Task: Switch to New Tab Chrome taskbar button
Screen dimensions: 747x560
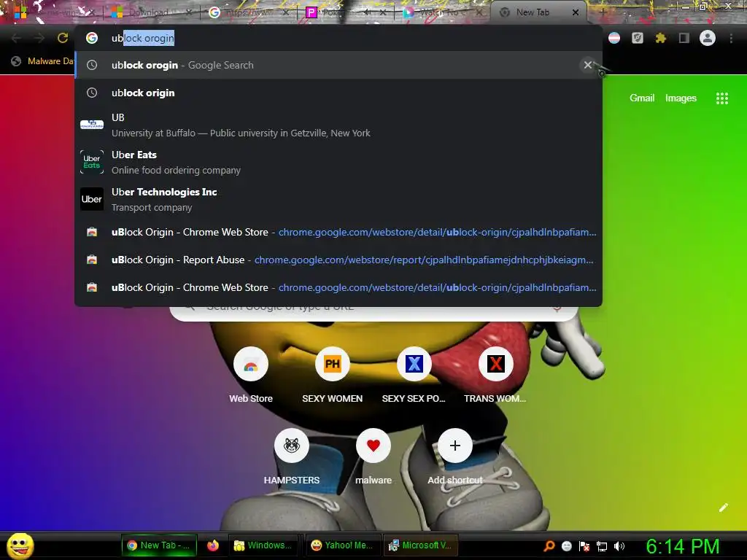Action: 159,545
